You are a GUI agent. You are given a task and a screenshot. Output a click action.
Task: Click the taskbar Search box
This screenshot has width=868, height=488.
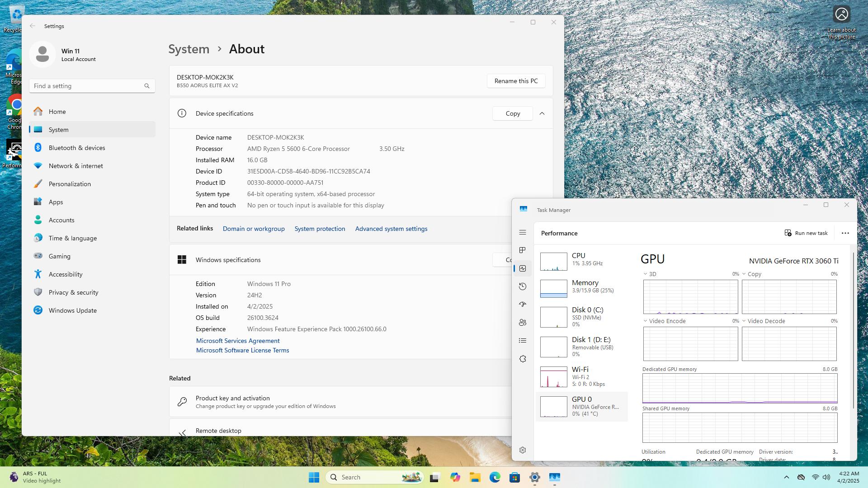(x=374, y=477)
